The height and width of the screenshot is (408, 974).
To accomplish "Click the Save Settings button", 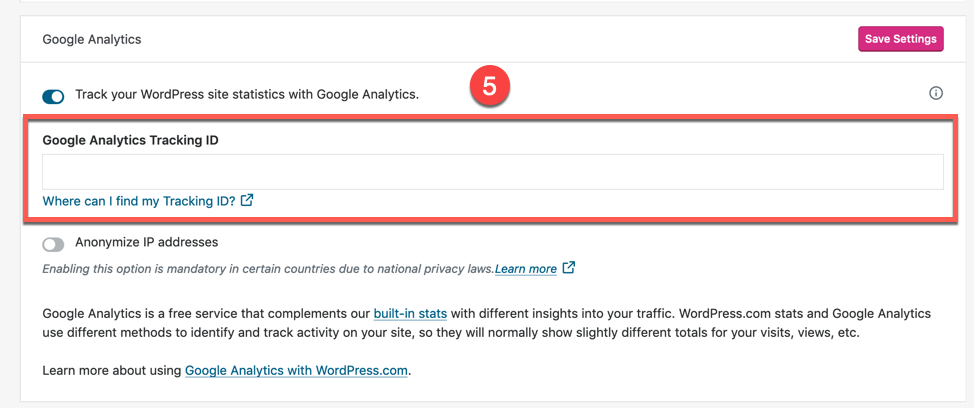I will 900,39.
